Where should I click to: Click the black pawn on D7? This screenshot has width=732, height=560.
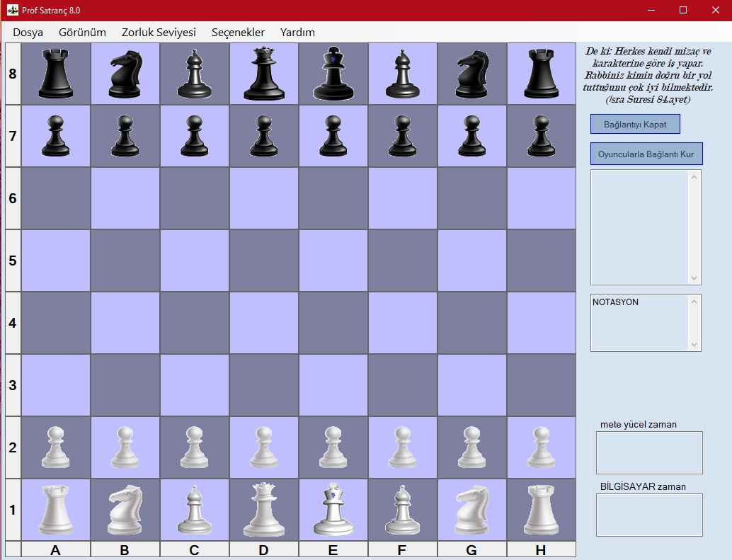[x=264, y=136]
